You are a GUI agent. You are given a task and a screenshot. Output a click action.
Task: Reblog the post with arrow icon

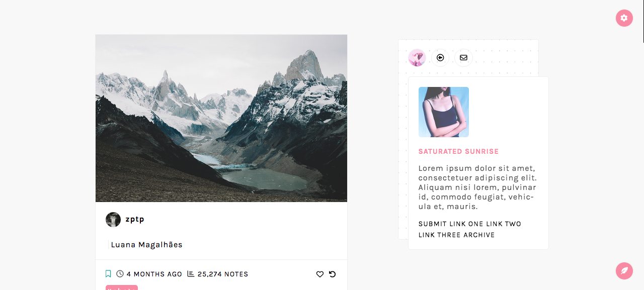[332, 274]
